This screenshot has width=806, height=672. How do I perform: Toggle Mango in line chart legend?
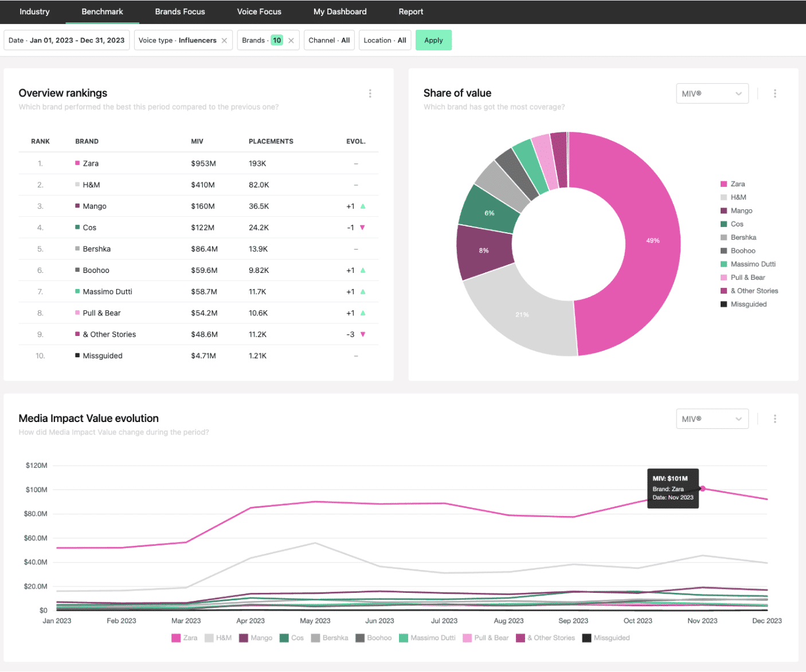click(256, 638)
